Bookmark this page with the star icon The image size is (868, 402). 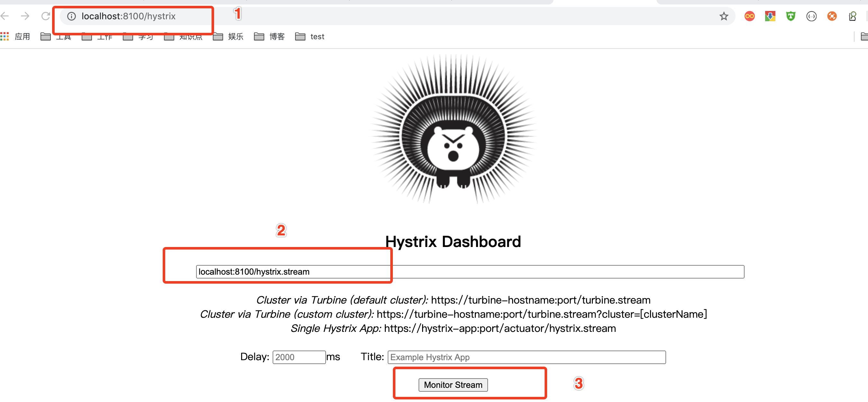click(724, 16)
